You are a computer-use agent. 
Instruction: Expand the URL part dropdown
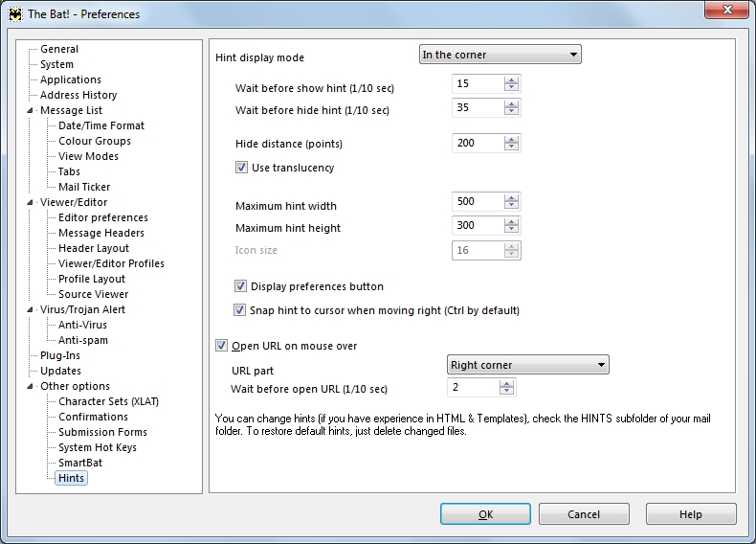(x=527, y=365)
